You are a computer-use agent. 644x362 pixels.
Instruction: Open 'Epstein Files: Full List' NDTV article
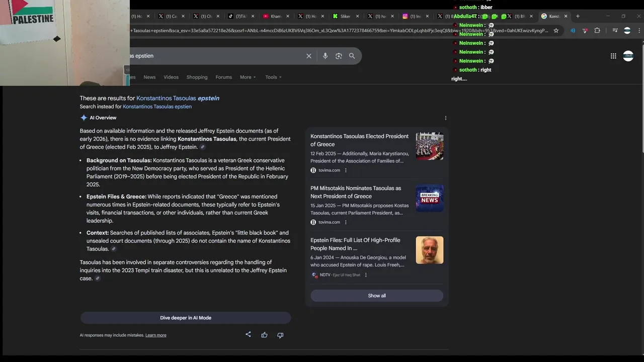coord(355,244)
